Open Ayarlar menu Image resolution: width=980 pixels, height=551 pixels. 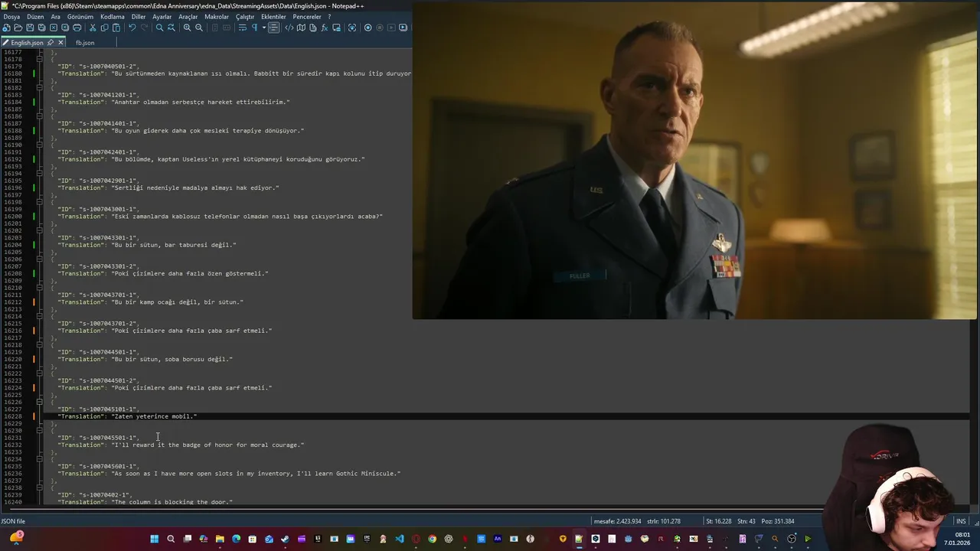tap(162, 17)
